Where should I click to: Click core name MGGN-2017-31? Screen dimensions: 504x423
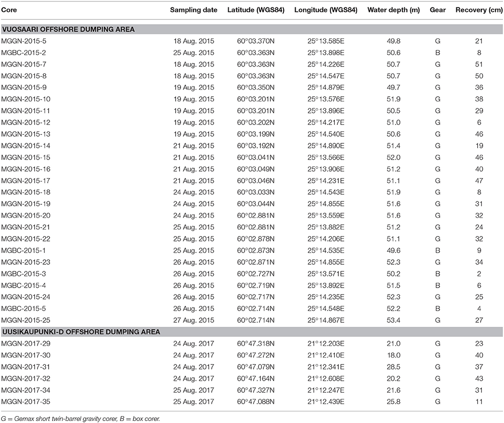coord(26,367)
